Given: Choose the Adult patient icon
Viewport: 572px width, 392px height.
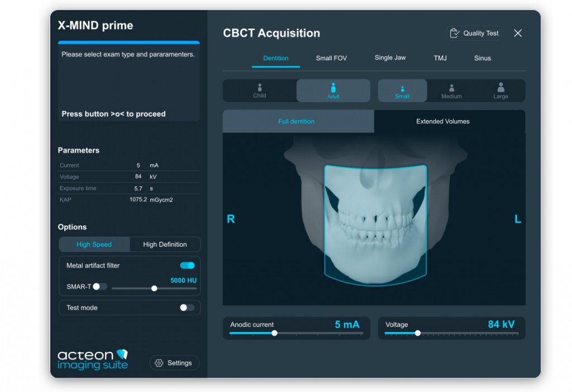Looking at the screenshot, I should click(x=333, y=88).
